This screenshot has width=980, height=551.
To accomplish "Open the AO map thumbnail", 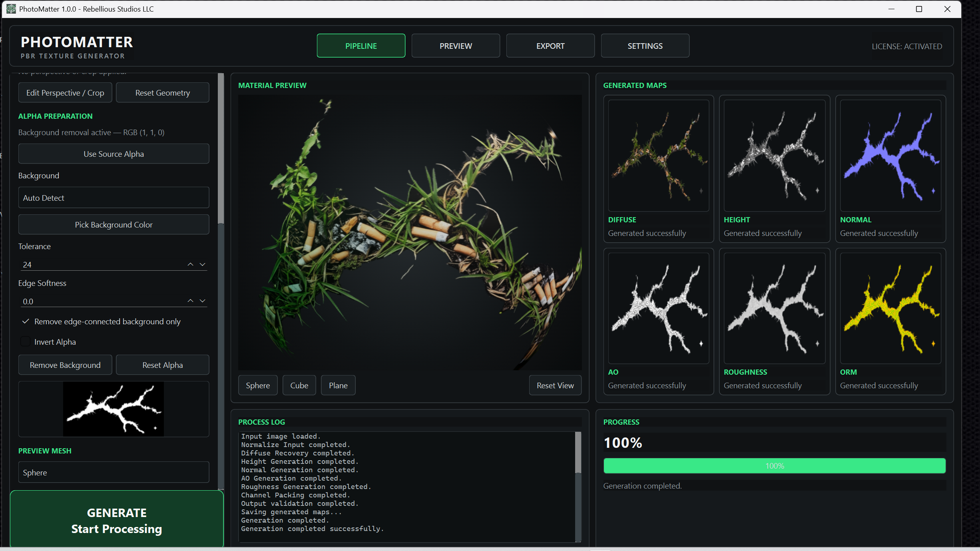I will (x=659, y=308).
